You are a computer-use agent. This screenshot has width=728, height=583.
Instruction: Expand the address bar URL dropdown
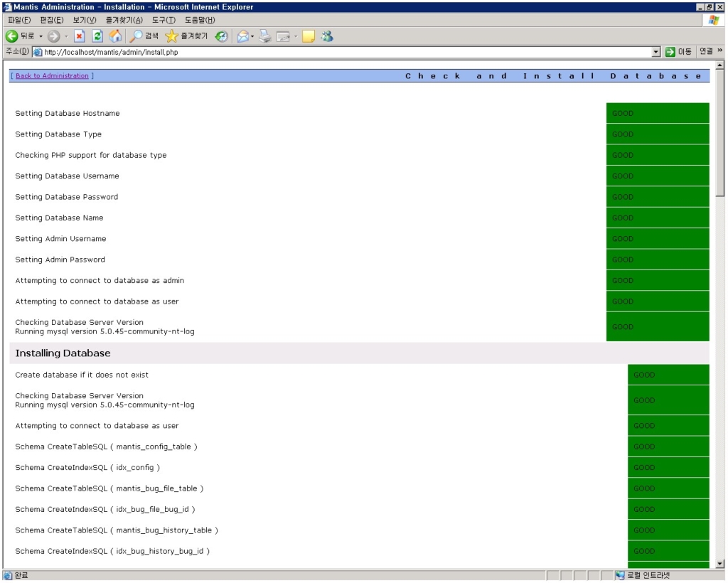(656, 52)
